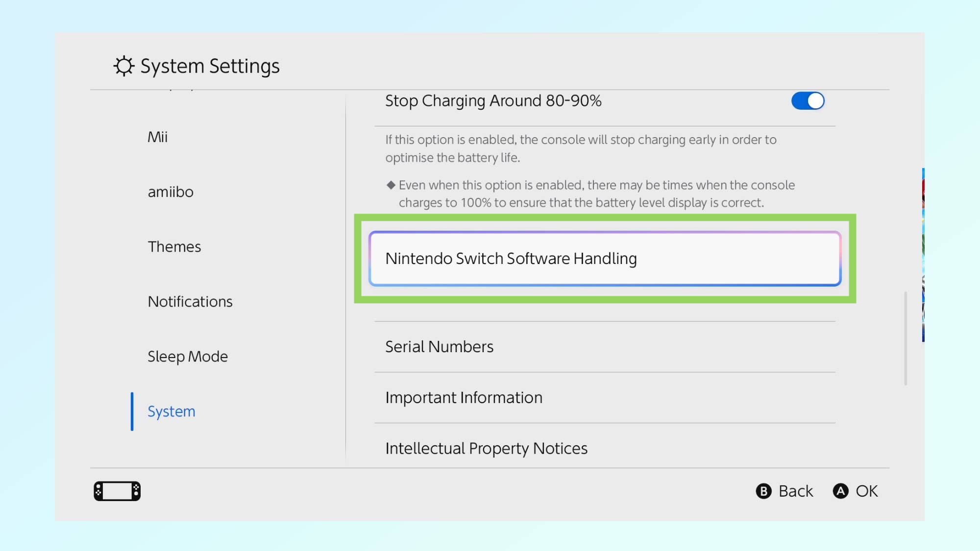The height and width of the screenshot is (551, 980).
Task: Go to the Themes category
Action: click(x=174, y=246)
